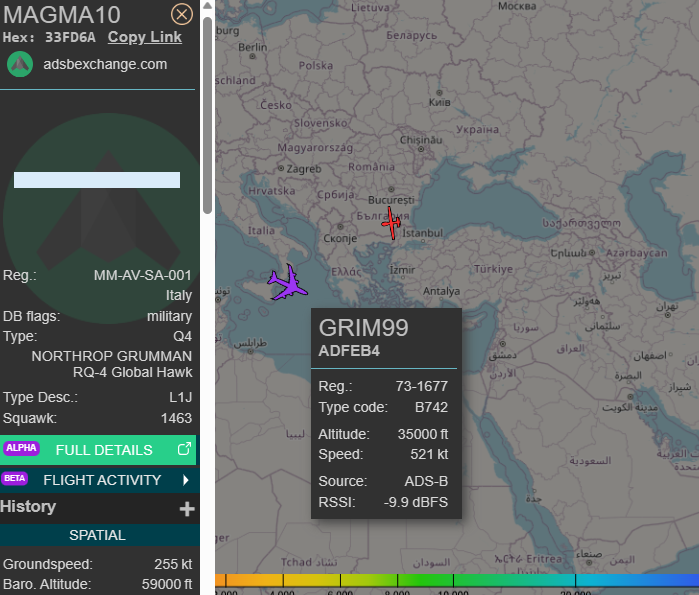The image size is (699, 595).
Task: Click the Groundspeed value 255 kt
Action: [173, 564]
